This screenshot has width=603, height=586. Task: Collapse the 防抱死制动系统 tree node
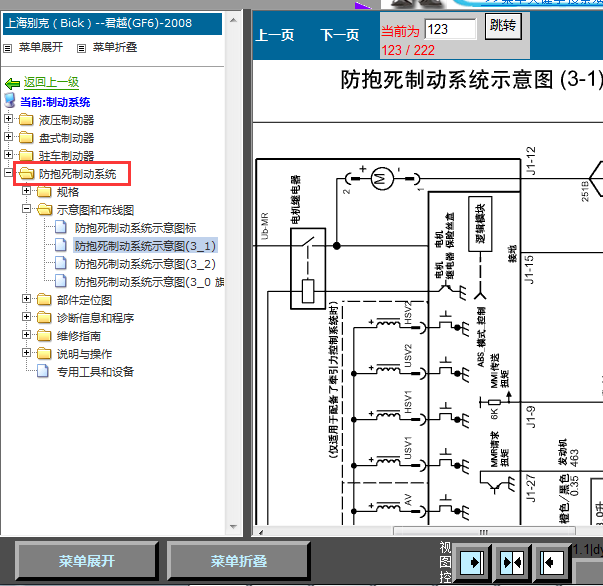[x=8, y=173]
